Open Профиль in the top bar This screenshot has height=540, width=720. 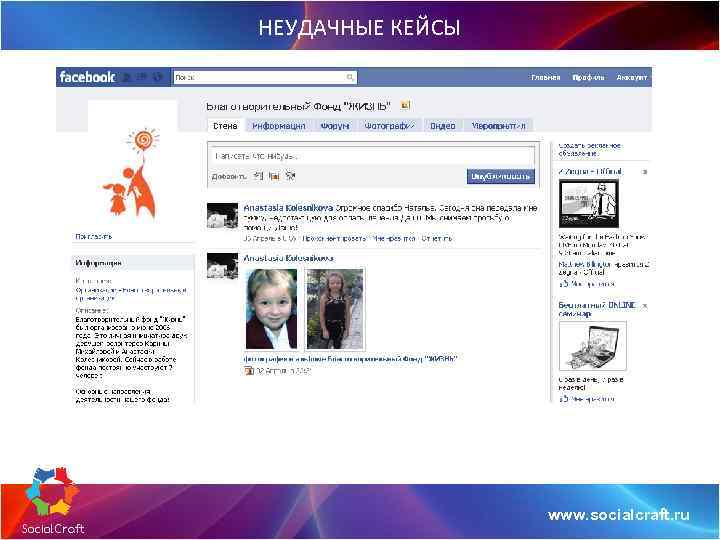pos(588,78)
